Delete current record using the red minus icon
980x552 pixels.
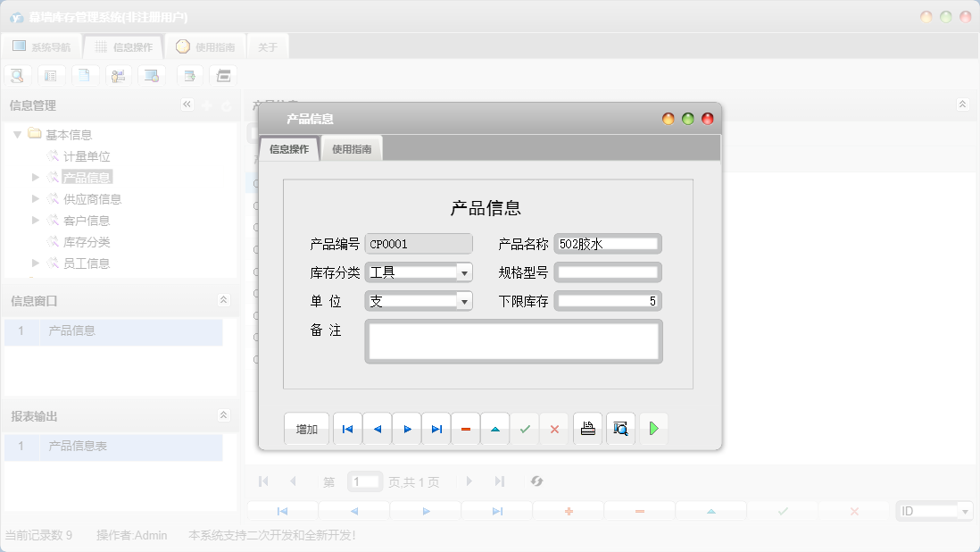465,429
